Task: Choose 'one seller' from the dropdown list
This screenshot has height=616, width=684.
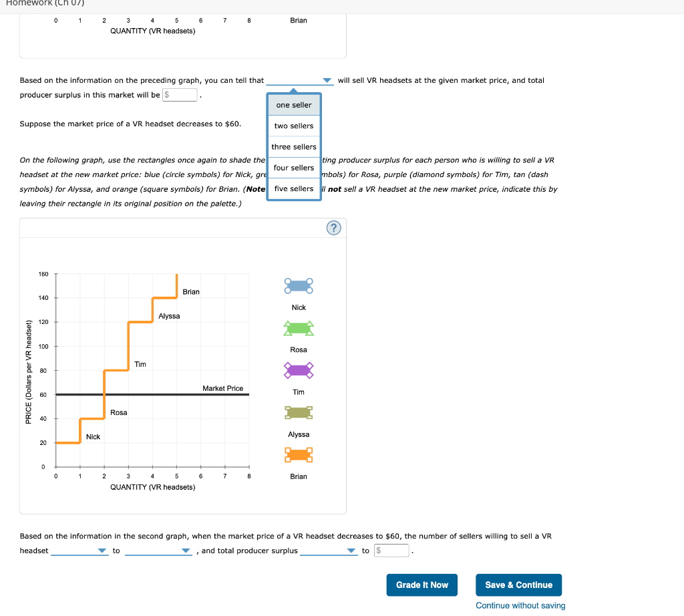Action: tap(294, 105)
